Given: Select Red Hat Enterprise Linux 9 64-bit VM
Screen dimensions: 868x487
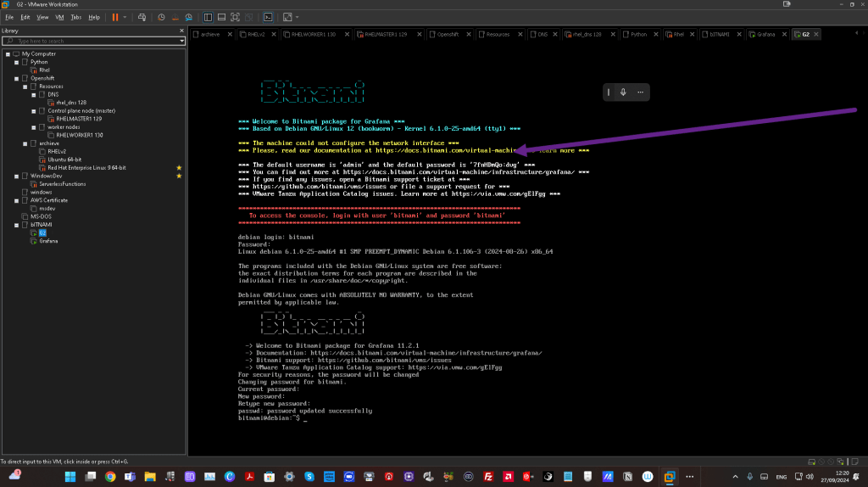Looking at the screenshot, I should [86, 168].
